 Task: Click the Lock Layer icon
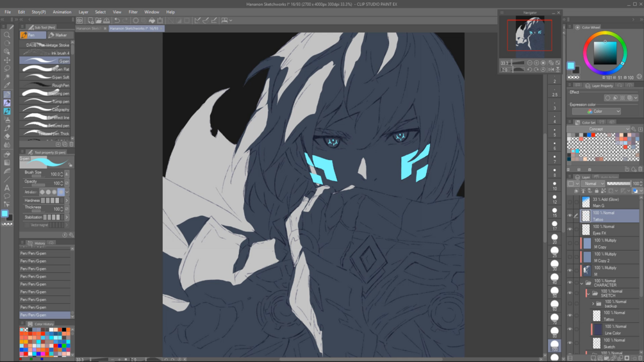[x=597, y=191]
